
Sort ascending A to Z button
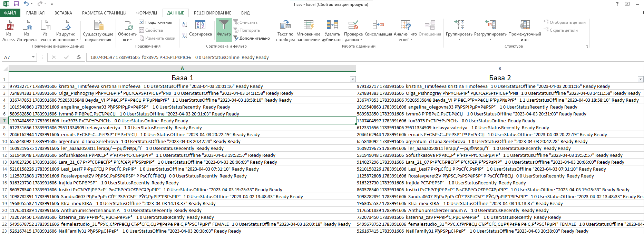click(185, 24)
